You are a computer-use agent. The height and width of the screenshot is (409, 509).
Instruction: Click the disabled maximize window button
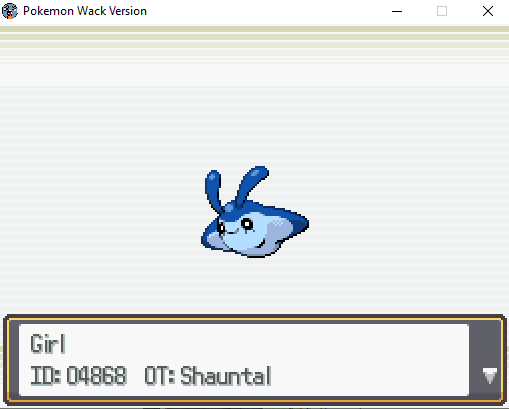[442, 11]
